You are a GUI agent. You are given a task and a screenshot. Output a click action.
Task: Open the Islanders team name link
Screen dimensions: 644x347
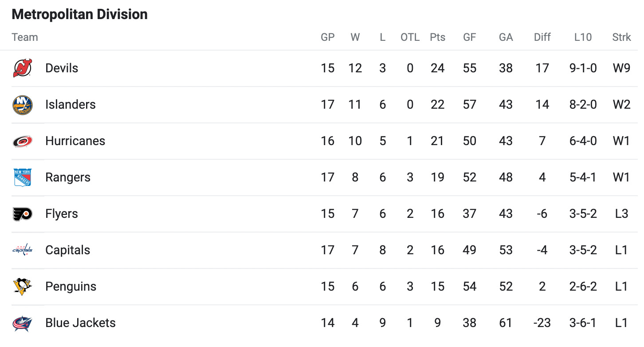coord(71,105)
